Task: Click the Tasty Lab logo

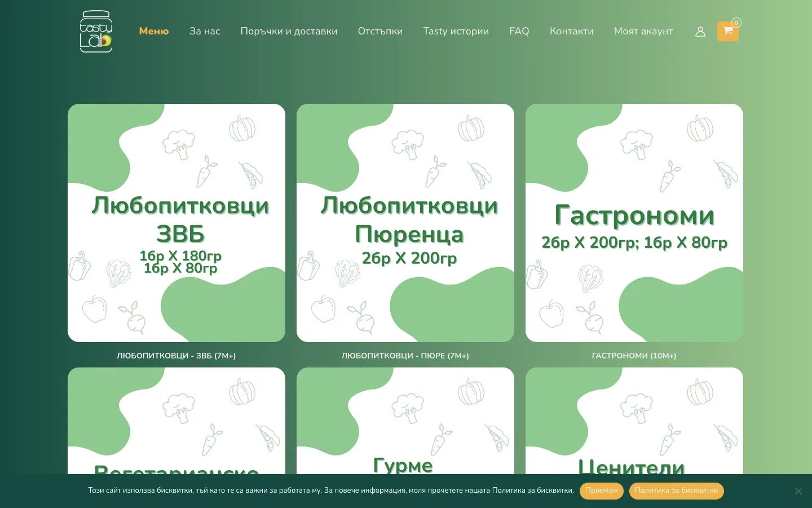Action: click(x=96, y=32)
